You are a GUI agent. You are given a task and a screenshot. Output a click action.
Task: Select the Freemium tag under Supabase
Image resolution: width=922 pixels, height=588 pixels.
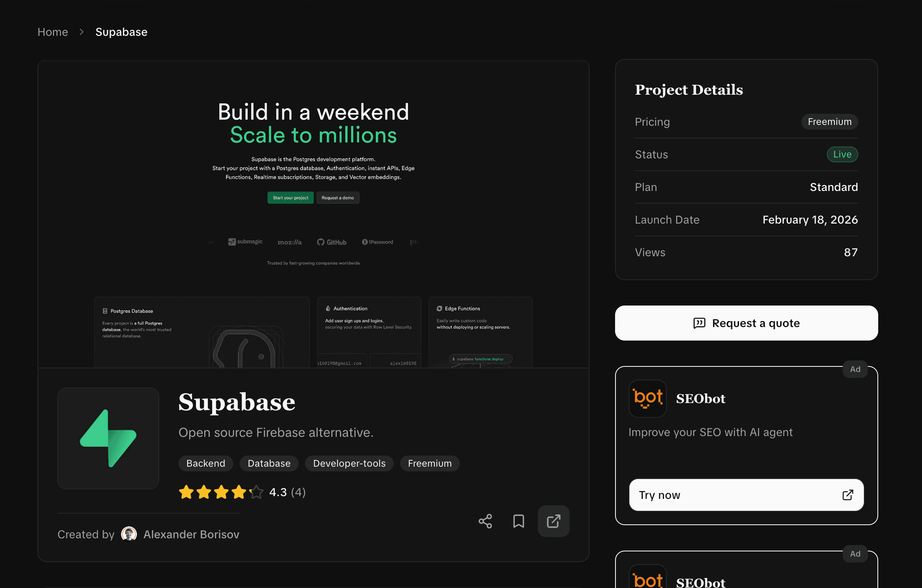(x=430, y=463)
